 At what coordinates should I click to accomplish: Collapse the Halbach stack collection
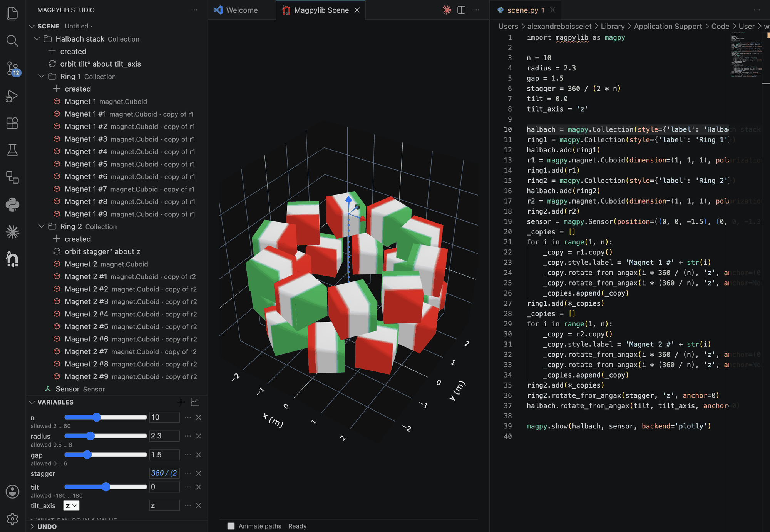coord(37,39)
